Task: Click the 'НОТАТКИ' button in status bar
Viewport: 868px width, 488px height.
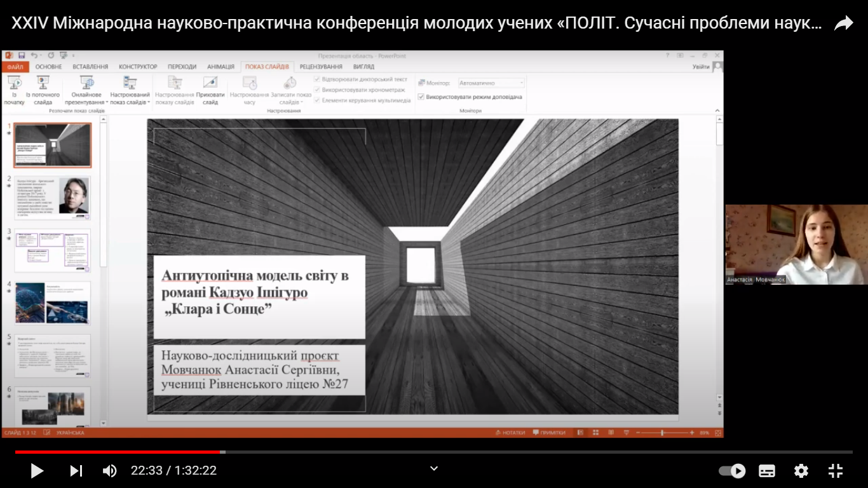Action: pos(510,433)
